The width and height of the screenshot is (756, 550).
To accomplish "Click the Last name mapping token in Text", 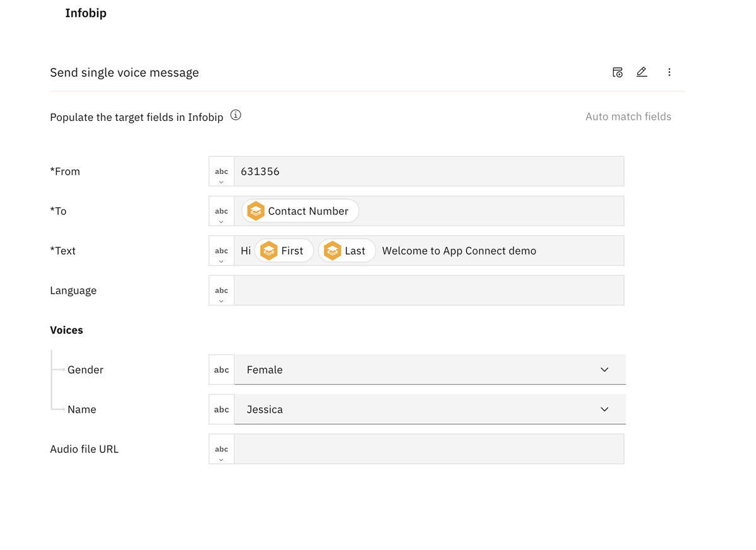I will pyautogui.click(x=346, y=250).
